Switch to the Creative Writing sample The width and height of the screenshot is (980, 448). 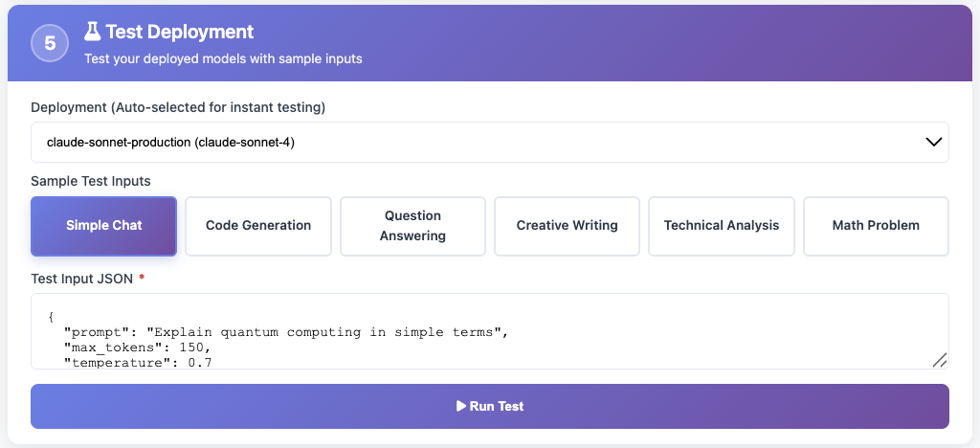[x=568, y=226]
